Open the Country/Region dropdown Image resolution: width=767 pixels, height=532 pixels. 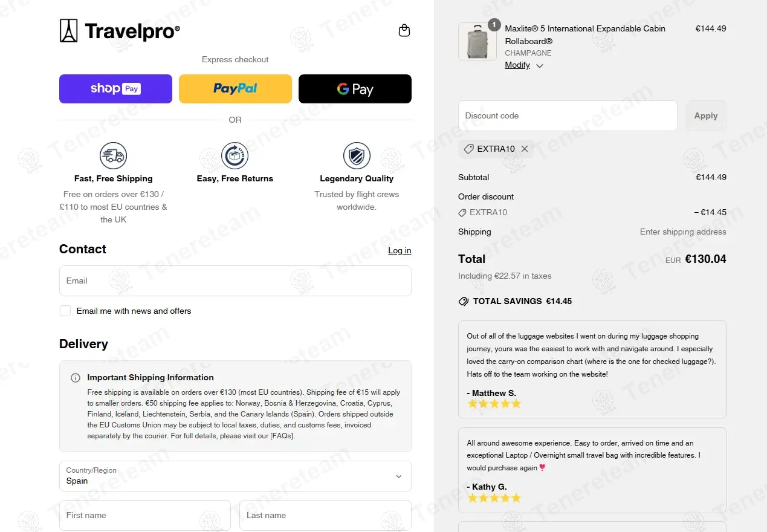(235, 476)
